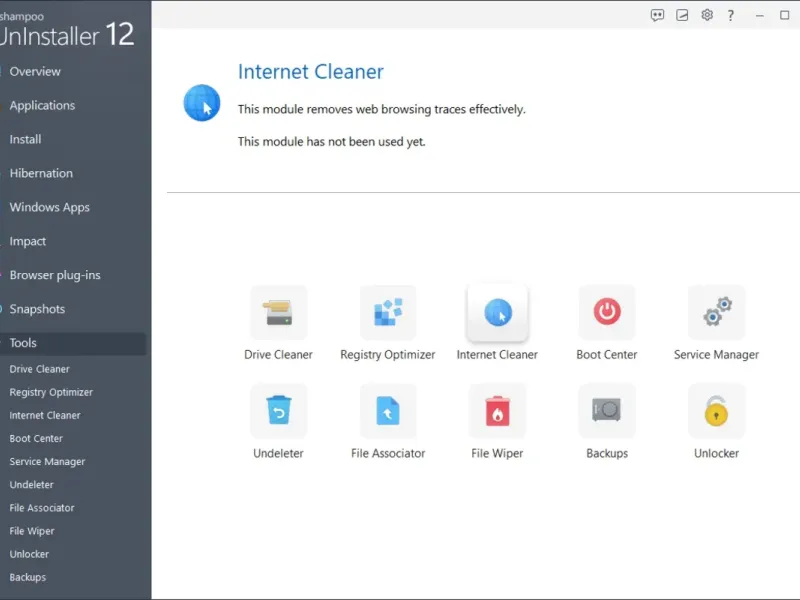
Task: Select Service Manager sidebar sub-item
Action: click(x=47, y=462)
